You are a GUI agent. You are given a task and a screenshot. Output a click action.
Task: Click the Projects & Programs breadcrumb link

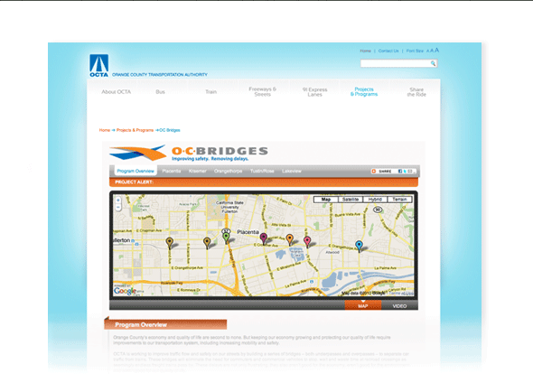coord(135,130)
